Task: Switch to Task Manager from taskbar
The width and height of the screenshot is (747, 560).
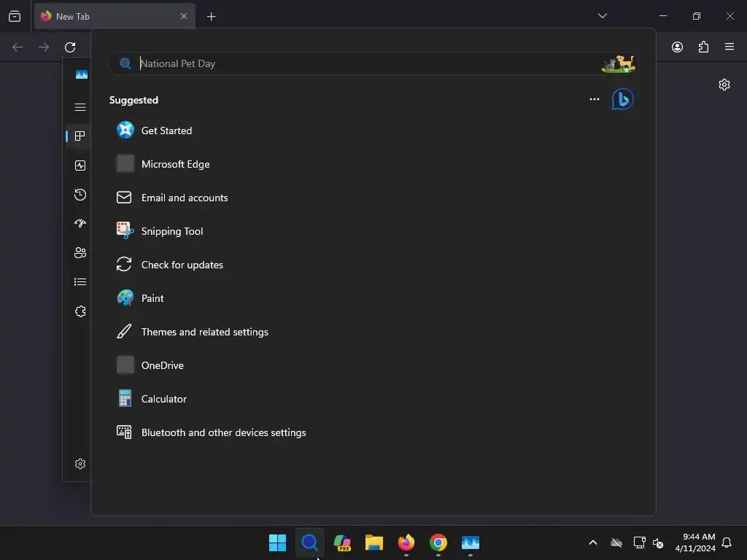Action: (471, 542)
